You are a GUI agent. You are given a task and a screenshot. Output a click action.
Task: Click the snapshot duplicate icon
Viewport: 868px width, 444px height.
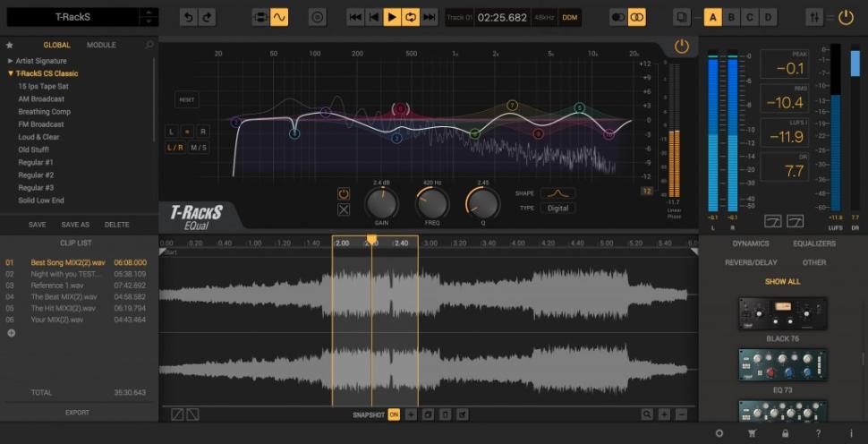pyautogui.click(x=428, y=414)
